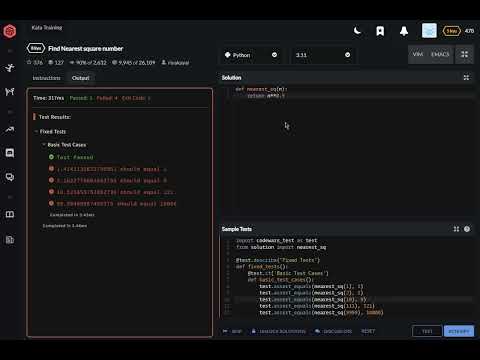This screenshot has height=360, width=480.
Task: Click the blue ATTEMPT button
Action: (x=459, y=331)
